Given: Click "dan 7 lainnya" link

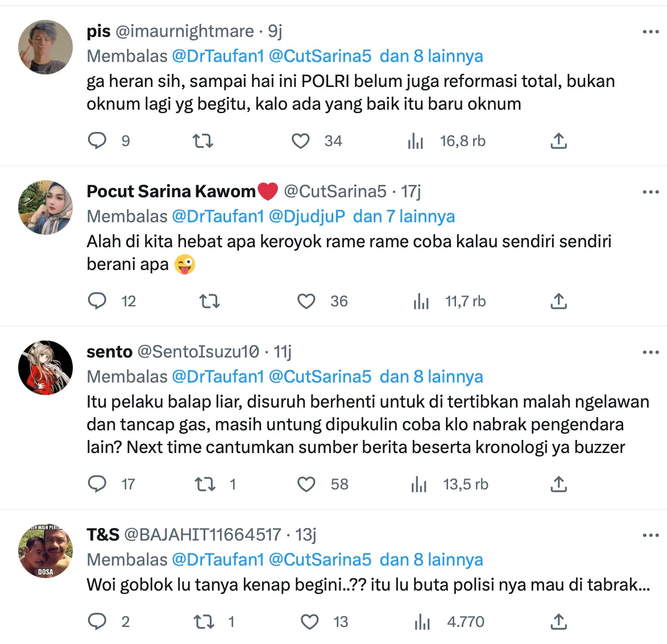Looking at the screenshot, I should 404,217.
